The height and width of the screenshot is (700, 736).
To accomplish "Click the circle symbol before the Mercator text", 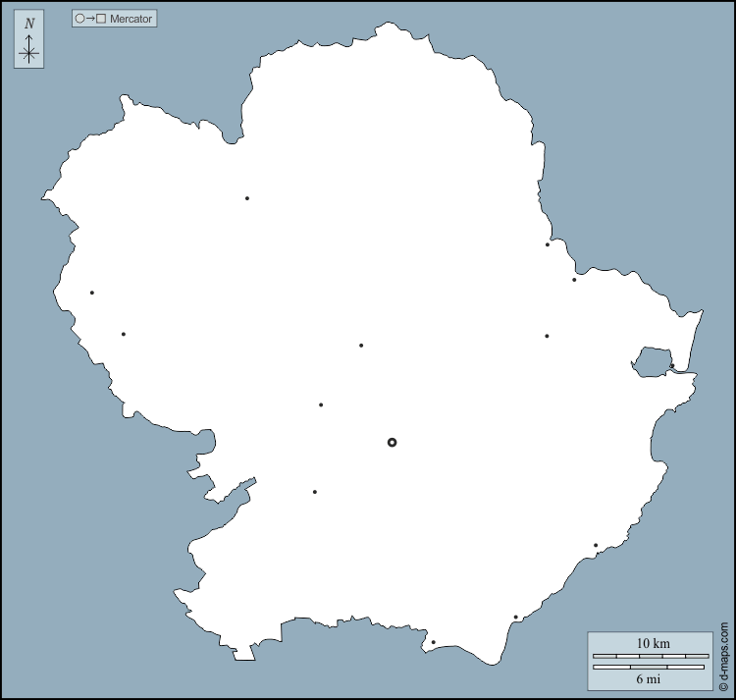I will (79, 19).
